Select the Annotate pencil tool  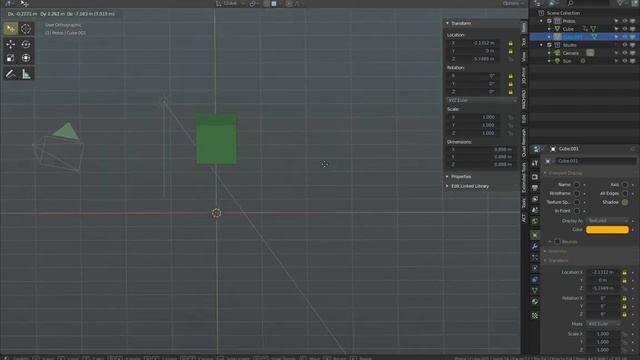coord(11,74)
